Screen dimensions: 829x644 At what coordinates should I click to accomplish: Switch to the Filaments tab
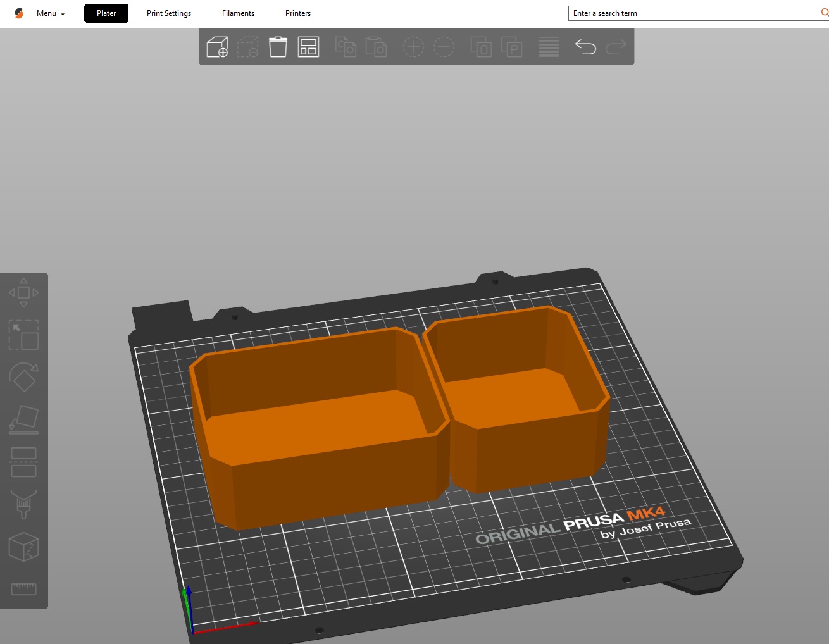(x=238, y=13)
